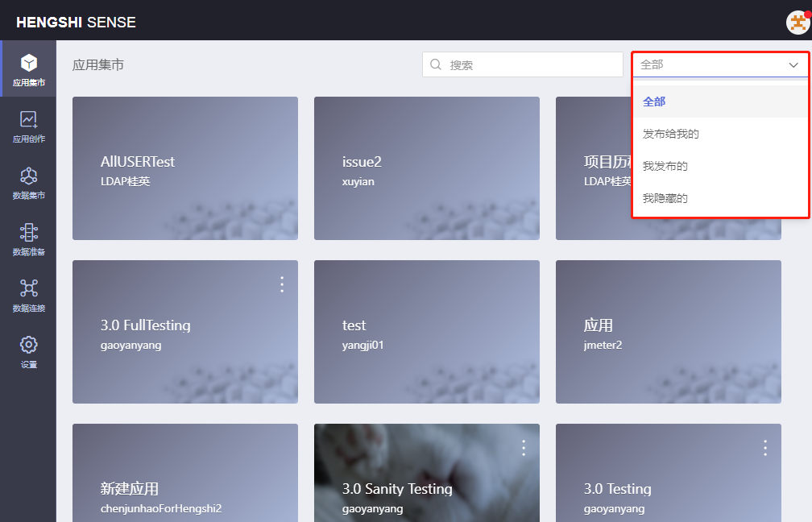Open the 应用 card by jmeter2

pyautogui.click(x=669, y=332)
